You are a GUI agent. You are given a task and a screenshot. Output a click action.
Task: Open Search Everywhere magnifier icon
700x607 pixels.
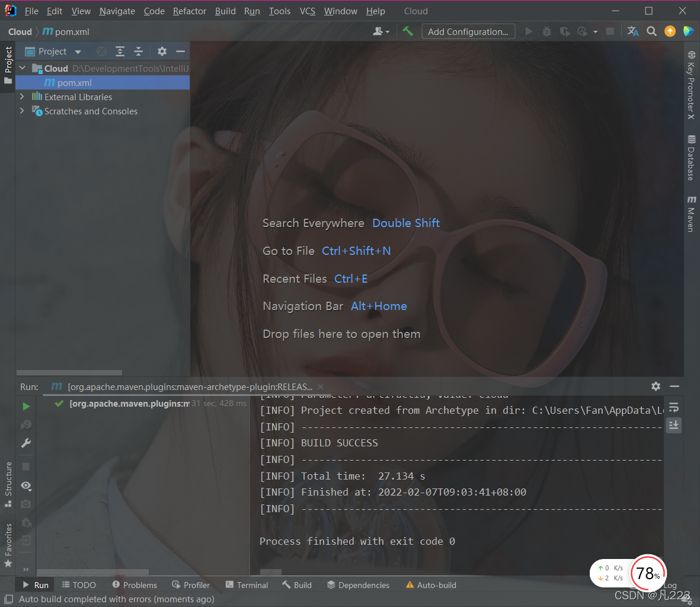coord(651,31)
